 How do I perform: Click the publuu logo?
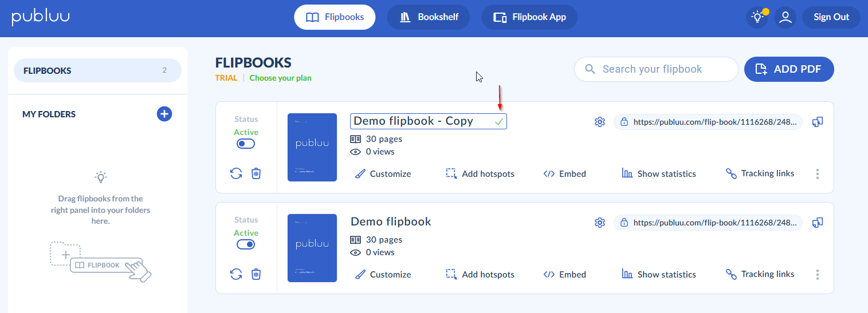41,17
